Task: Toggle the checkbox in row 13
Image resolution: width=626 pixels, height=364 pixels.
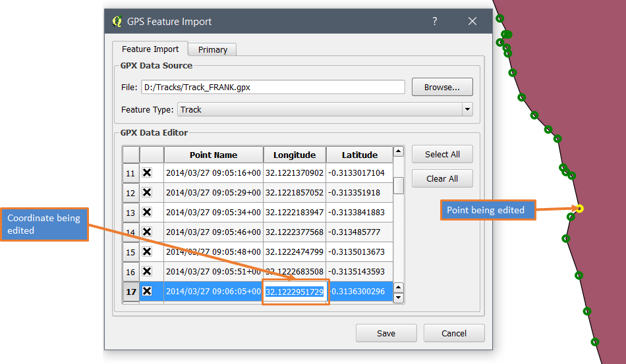Action: click(x=147, y=212)
